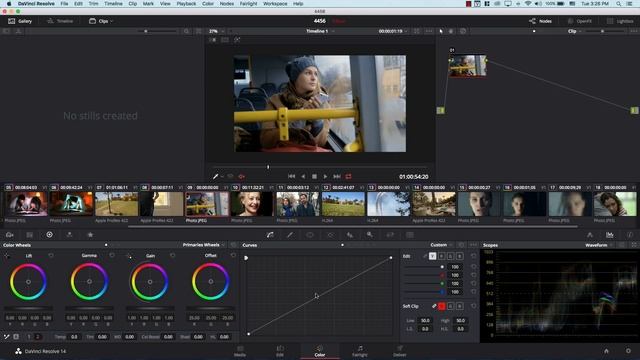Show the Scopes panel icon
This screenshot has width=640, height=360.
[x=609, y=235]
